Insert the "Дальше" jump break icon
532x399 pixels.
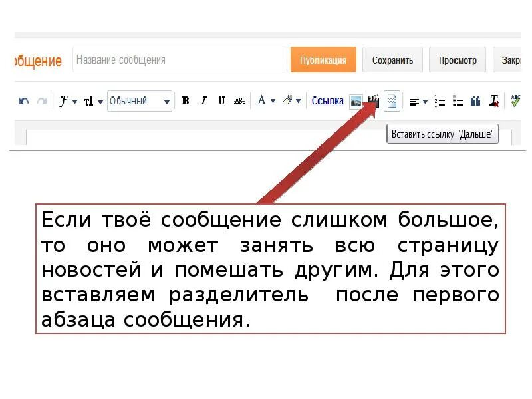point(392,101)
